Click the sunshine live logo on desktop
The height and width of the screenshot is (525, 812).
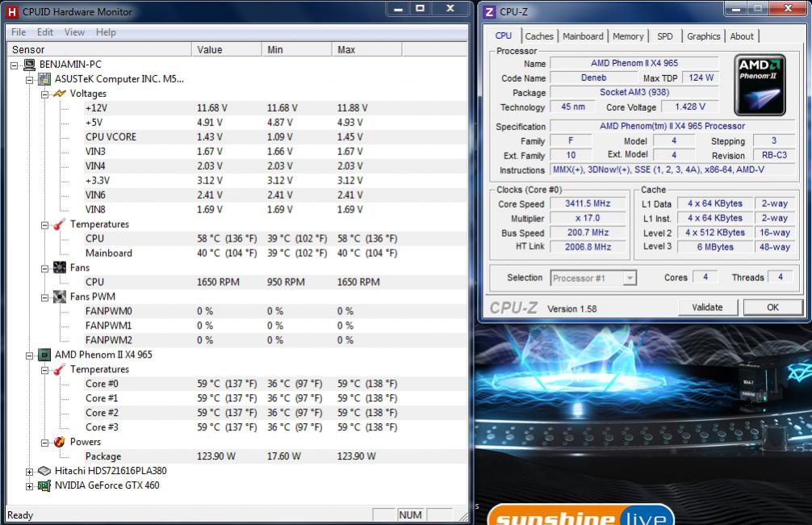click(580, 514)
